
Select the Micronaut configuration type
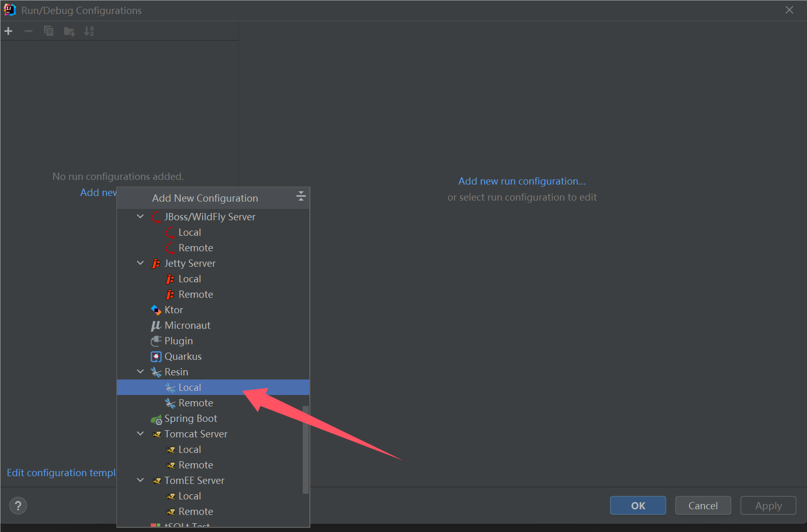(x=187, y=325)
